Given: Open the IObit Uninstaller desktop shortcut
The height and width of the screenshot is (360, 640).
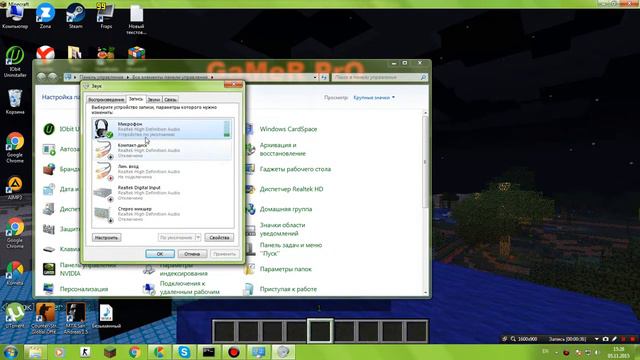Looking at the screenshot, I should click(15, 62).
